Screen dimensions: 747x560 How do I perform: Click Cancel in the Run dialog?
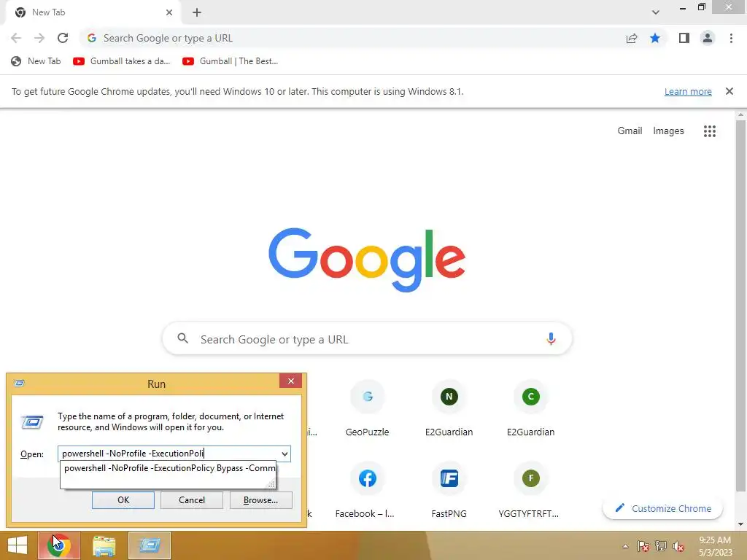tap(192, 500)
